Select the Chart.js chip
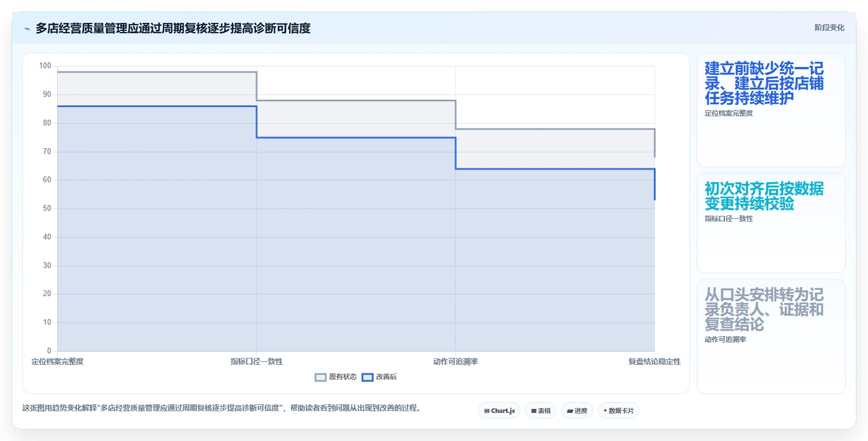Image resolution: width=868 pixels, height=441 pixels. [x=499, y=411]
